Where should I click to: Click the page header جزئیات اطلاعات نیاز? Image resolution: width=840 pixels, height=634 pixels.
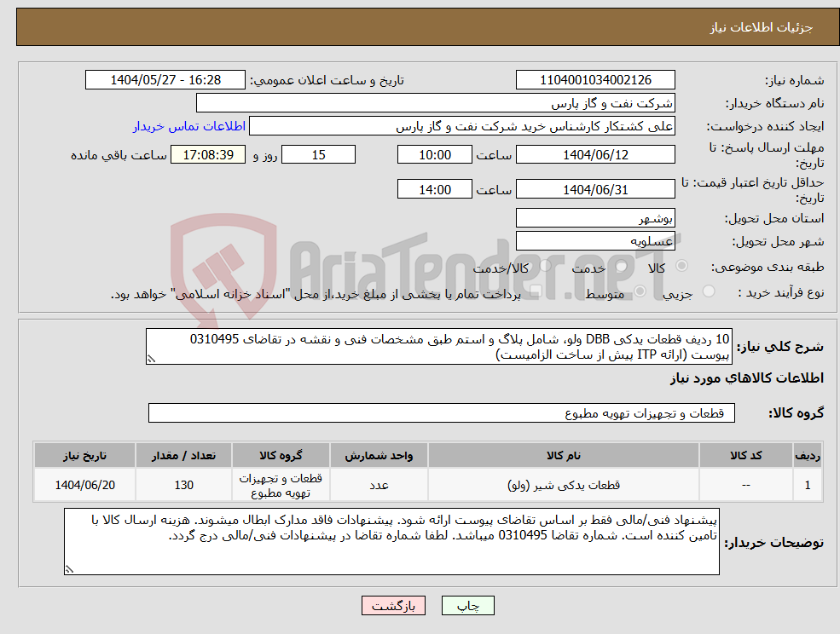pos(762,27)
